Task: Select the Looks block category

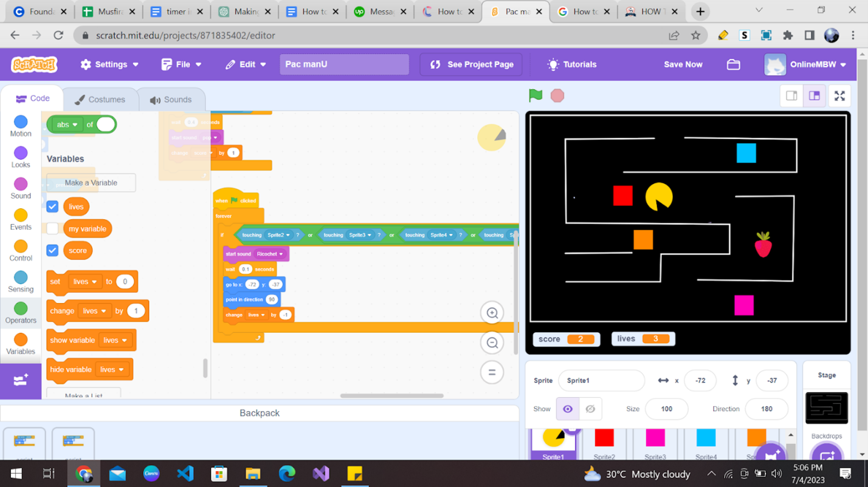Action: click(x=21, y=157)
